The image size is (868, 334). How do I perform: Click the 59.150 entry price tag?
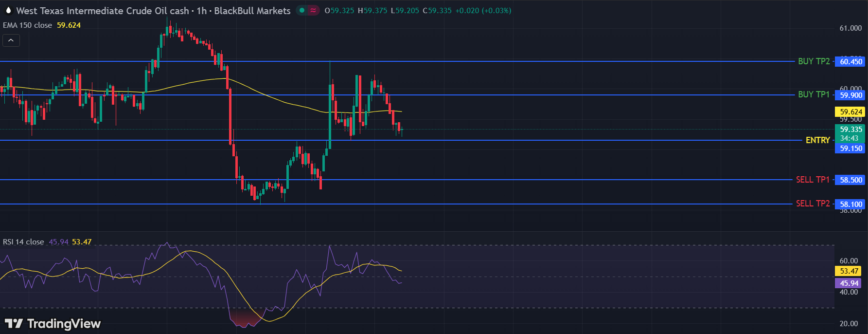click(x=850, y=148)
